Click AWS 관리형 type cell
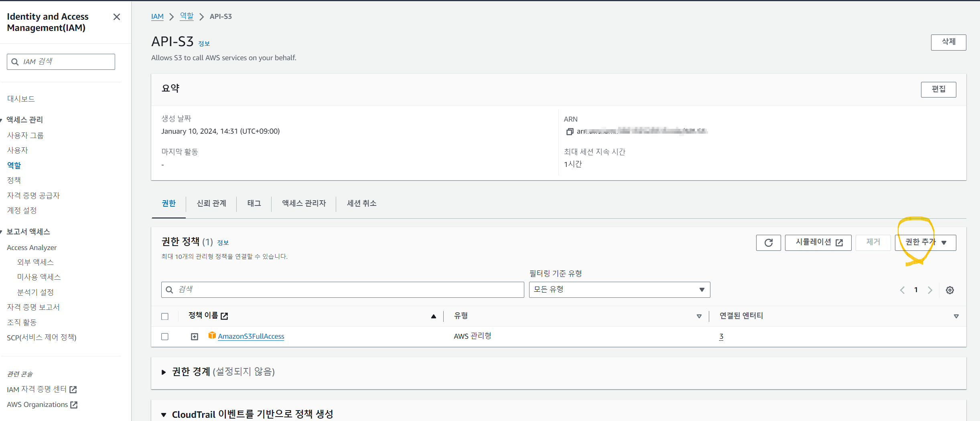This screenshot has height=421, width=980. [x=473, y=336]
